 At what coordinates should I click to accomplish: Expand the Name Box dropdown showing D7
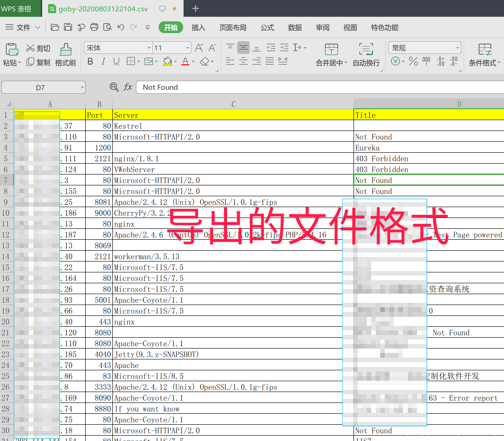click(x=82, y=87)
